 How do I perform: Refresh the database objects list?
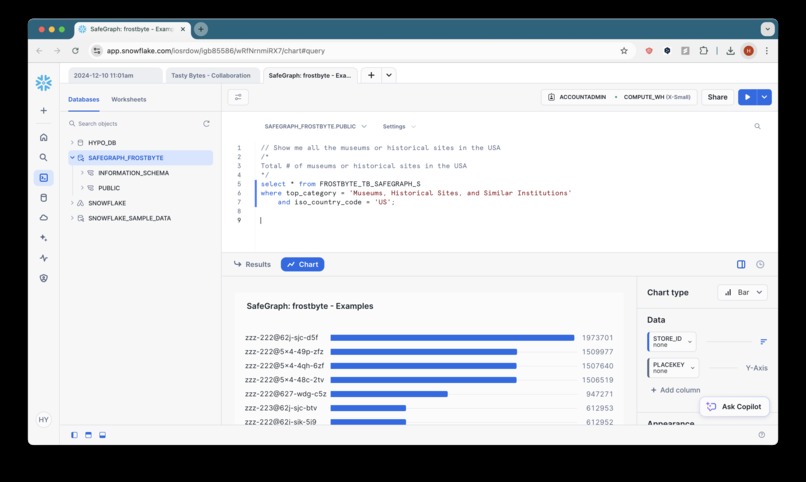tap(206, 123)
